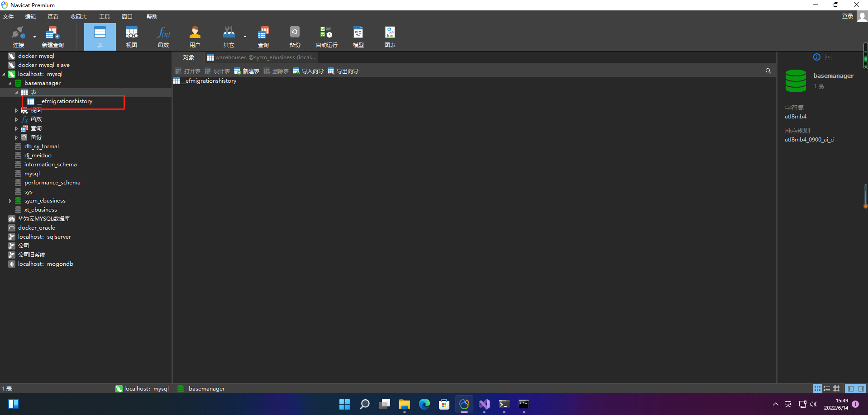Collapse the localhost: mysql connection
The width and height of the screenshot is (868, 415).
click(x=4, y=74)
